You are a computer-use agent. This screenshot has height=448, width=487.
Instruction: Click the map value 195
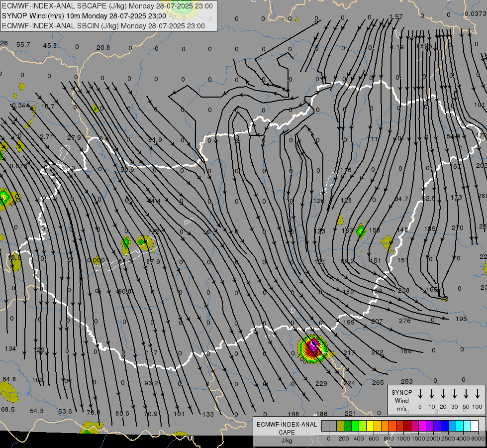click(x=461, y=319)
